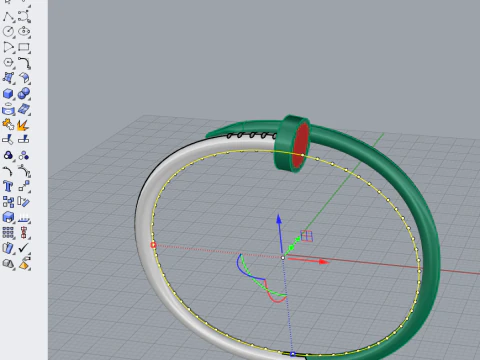The image size is (480, 360).
Task: Select the Copy/Array objects tool
Action: 8,202
